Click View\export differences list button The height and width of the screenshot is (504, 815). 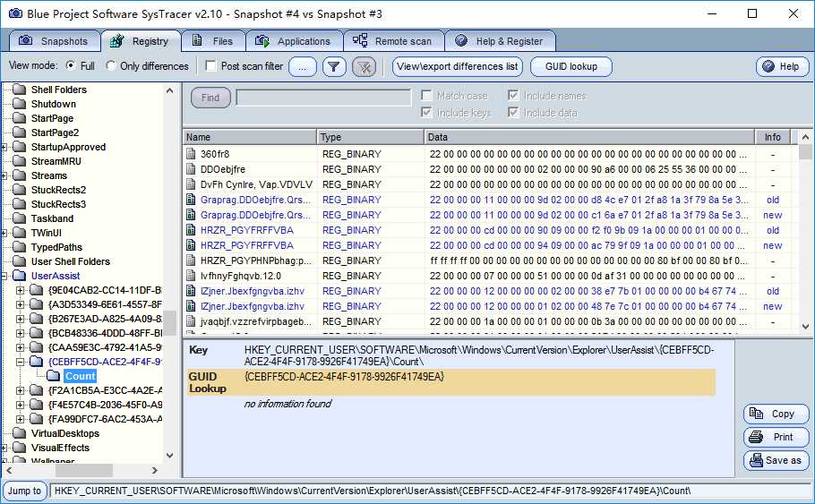[459, 66]
